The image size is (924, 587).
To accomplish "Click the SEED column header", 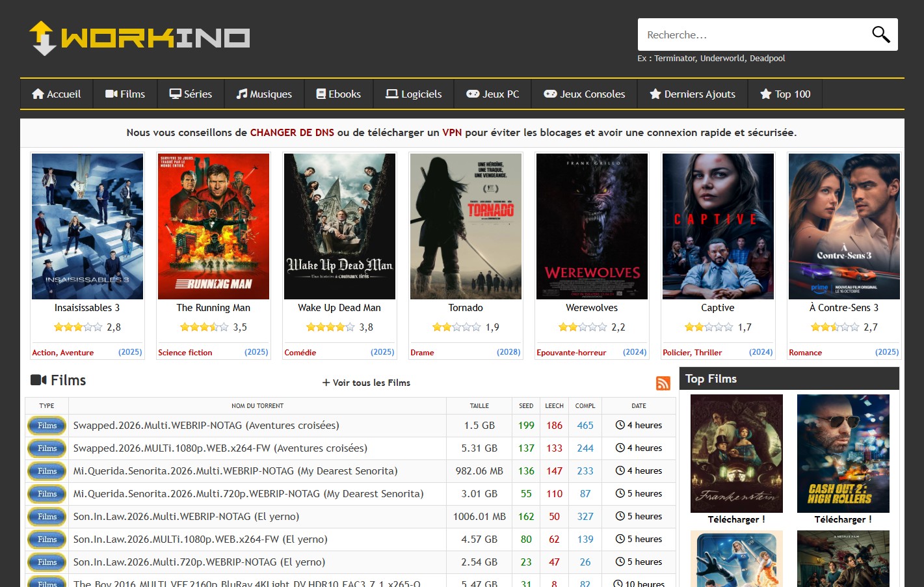I will (x=526, y=406).
